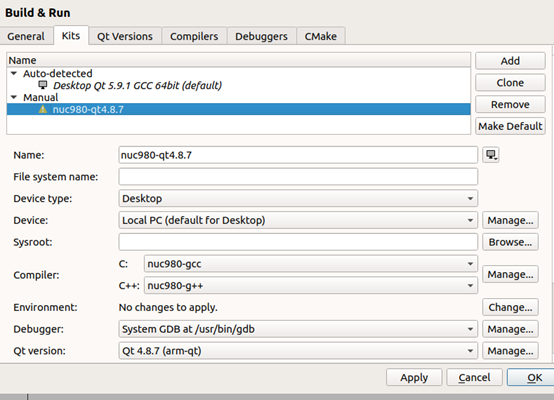Click Manage button next to Device
The width and height of the screenshot is (554, 400).
[510, 220]
